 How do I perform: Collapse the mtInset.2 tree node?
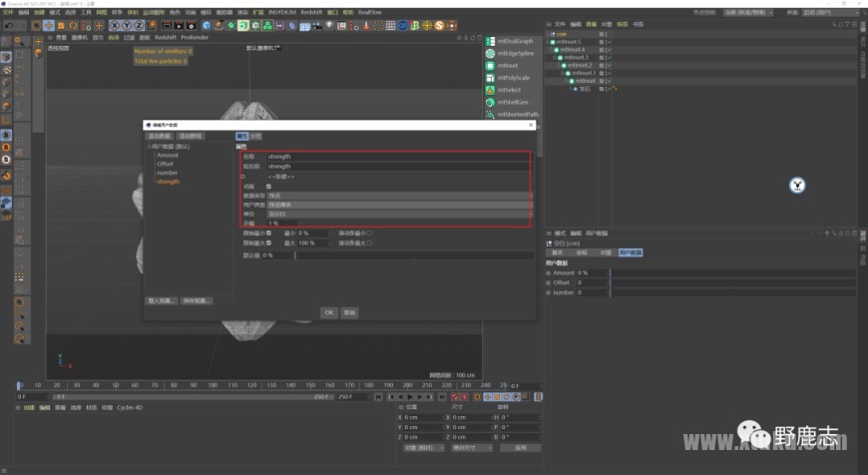559,65
